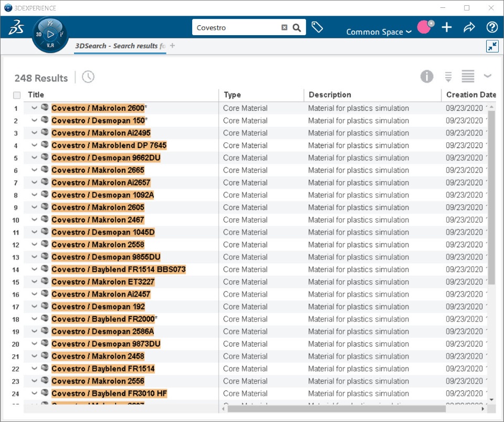Click the sort results icon
Screen dimensions: 504x422
tap(448, 77)
